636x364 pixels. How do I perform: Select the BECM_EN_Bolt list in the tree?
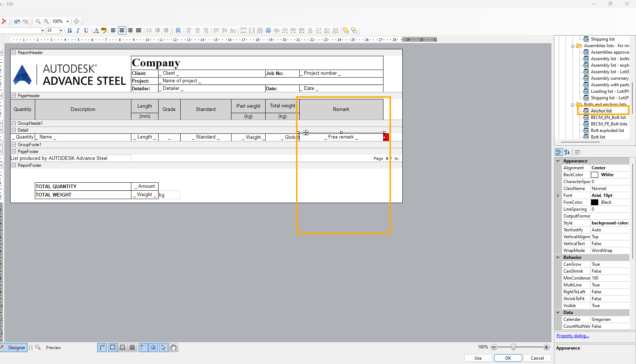[608, 117]
